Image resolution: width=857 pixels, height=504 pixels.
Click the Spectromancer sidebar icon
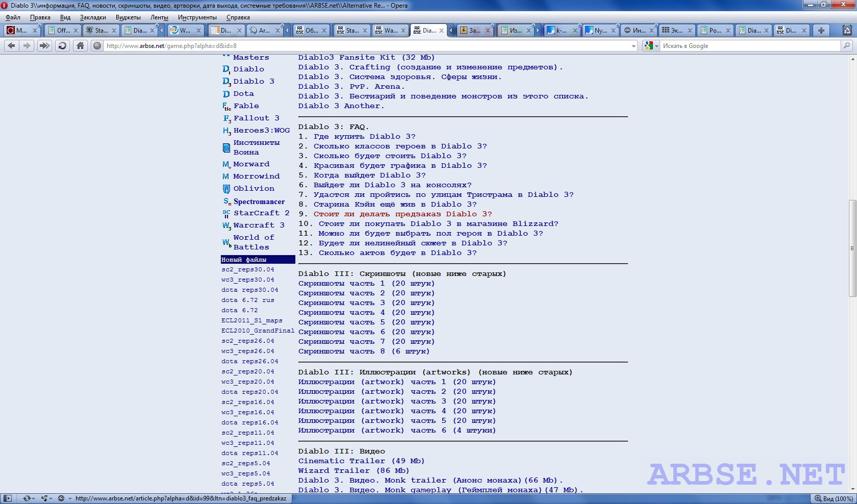[226, 201]
